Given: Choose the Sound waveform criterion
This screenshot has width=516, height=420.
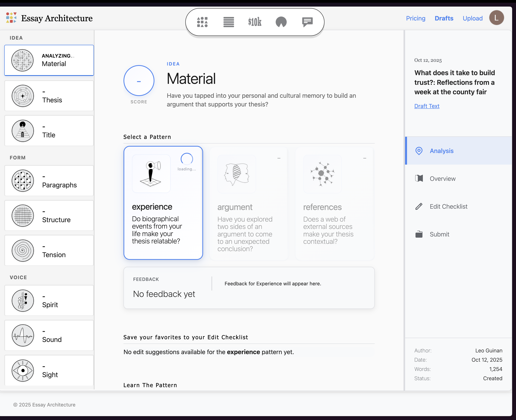Looking at the screenshot, I should (49, 335).
